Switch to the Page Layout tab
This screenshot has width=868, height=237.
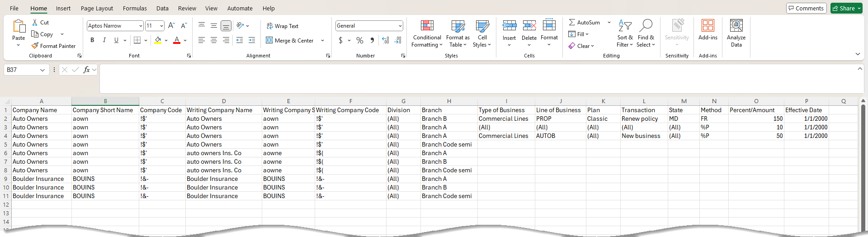97,8
